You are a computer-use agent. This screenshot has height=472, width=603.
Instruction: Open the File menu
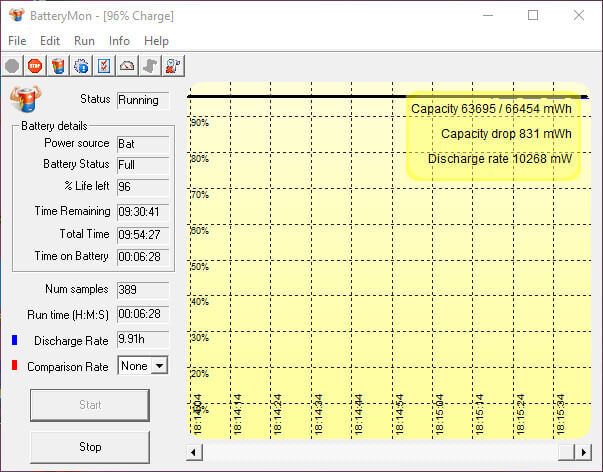(x=17, y=41)
